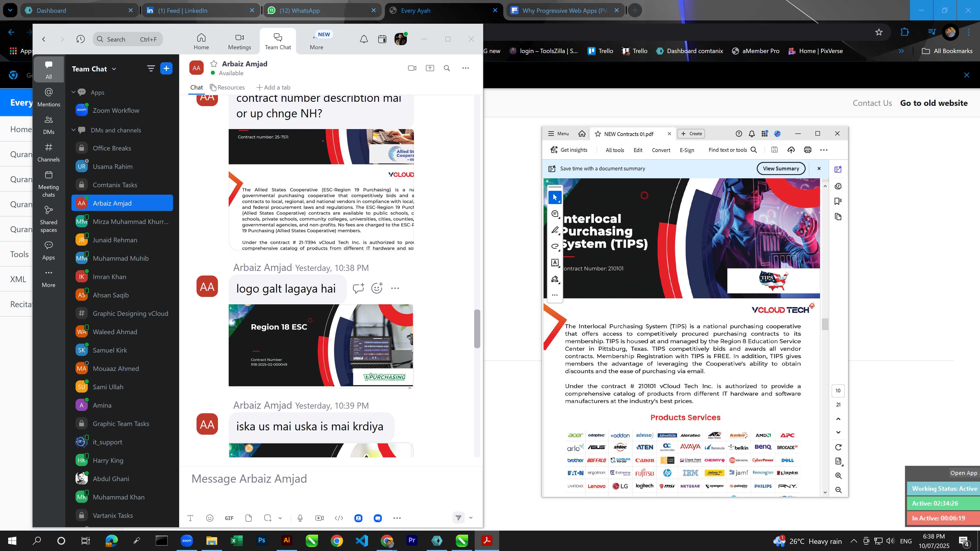Screen dimensions: 980x551
Task: Click the Zoom chat vertical scrollbar
Action: [477, 329]
